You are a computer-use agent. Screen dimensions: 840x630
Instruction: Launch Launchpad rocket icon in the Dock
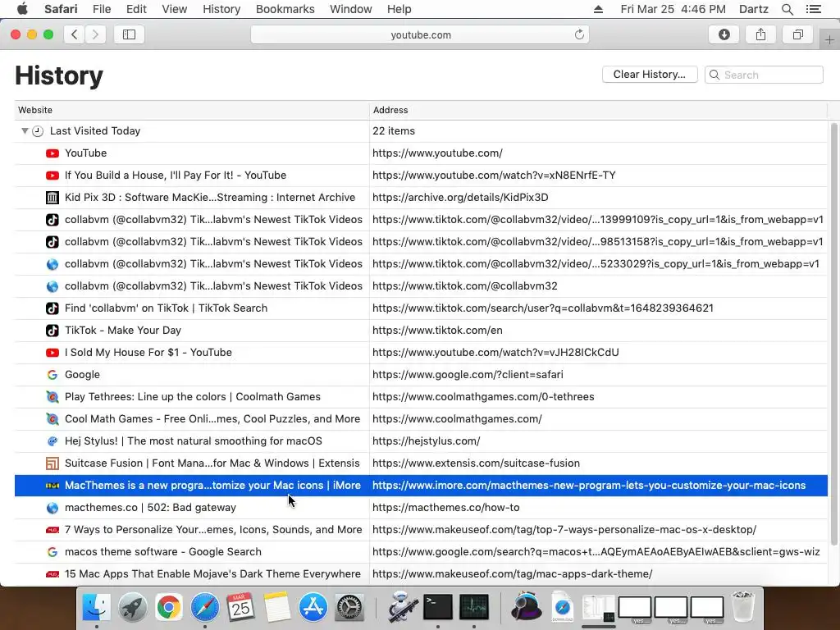[x=132, y=607]
